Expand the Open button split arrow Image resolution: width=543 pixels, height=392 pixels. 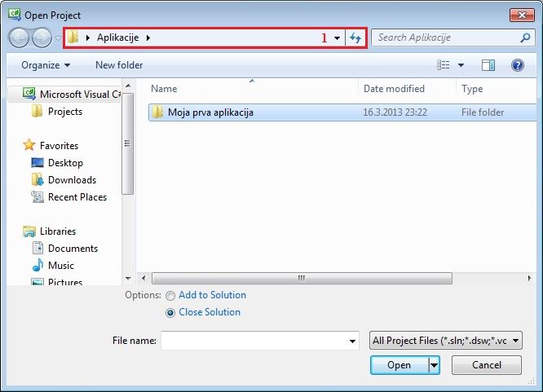pyautogui.click(x=434, y=365)
